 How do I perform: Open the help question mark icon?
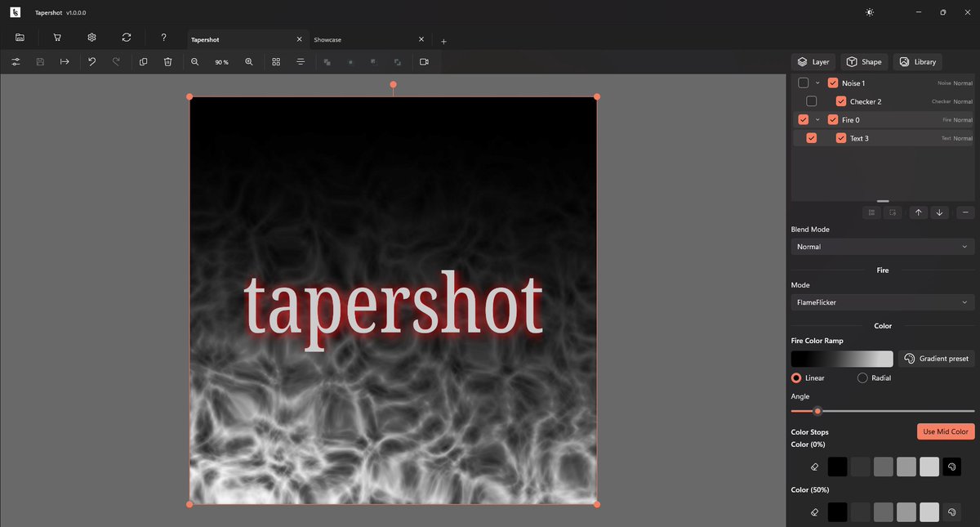(163, 38)
